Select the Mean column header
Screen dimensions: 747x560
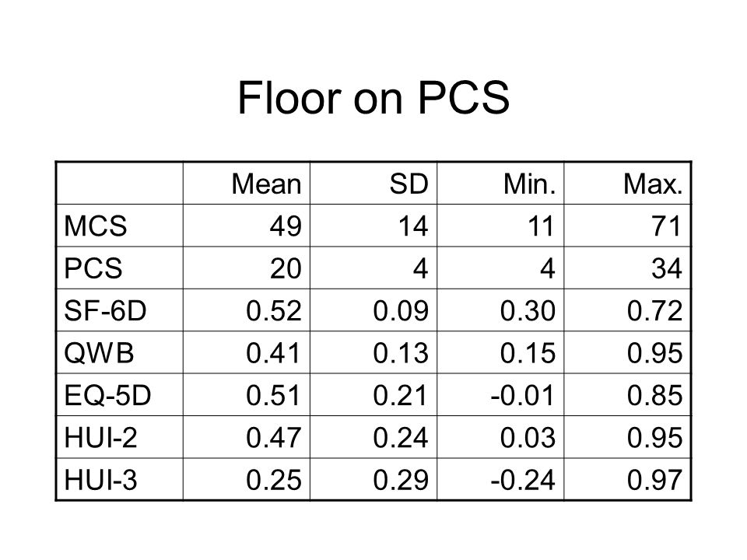pyautogui.click(x=266, y=184)
